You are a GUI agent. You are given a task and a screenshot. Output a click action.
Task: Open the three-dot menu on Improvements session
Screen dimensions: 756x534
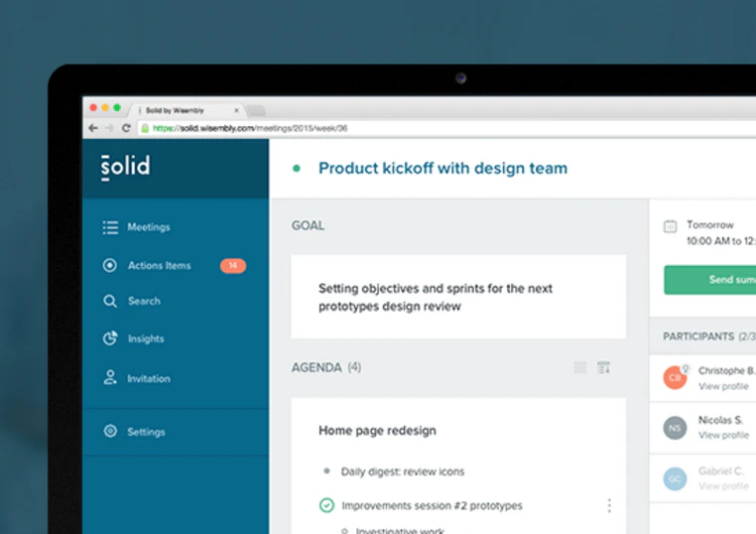(609, 505)
